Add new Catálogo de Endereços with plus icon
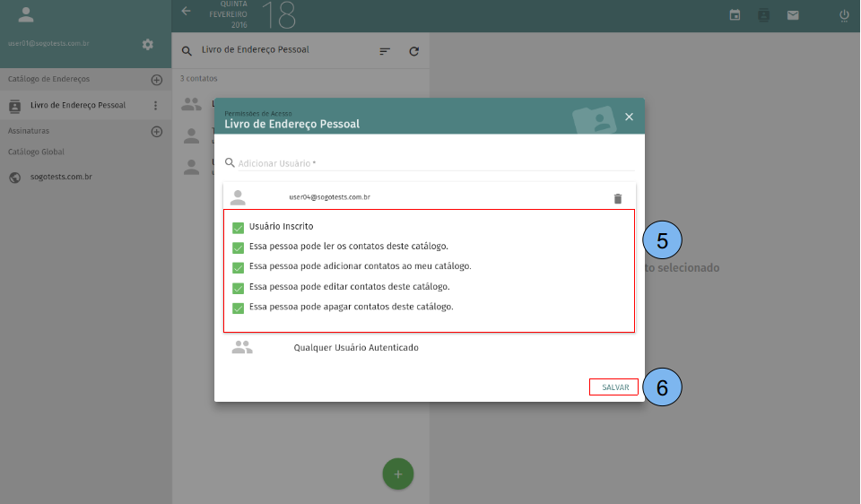 click(x=157, y=80)
